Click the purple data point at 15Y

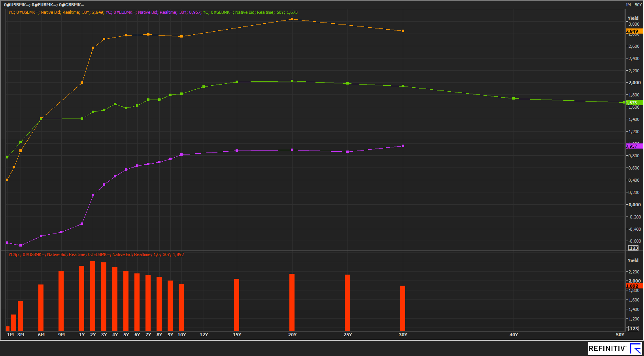pyautogui.click(x=237, y=151)
